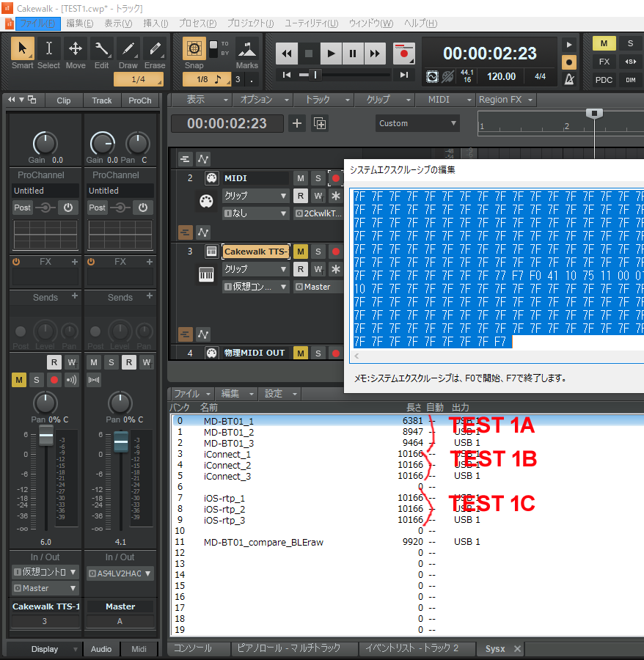
Task: Click the timeline Now marker handle
Action: click(594, 113)
